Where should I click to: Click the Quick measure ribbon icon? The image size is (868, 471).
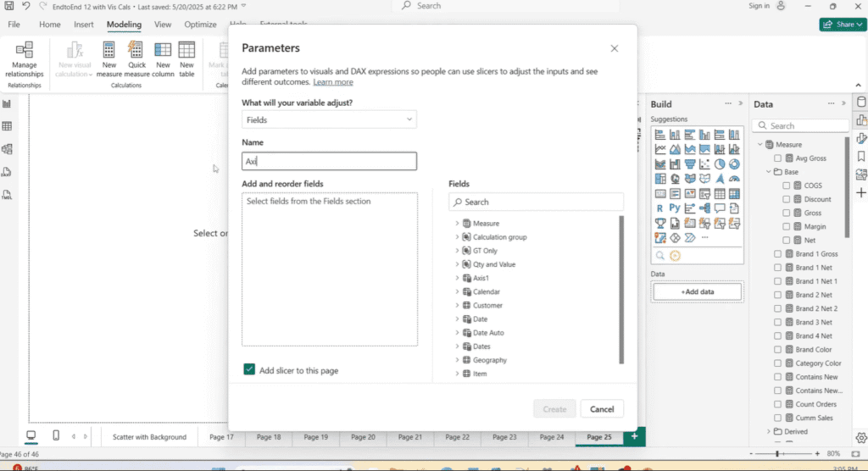click(136, 59)
